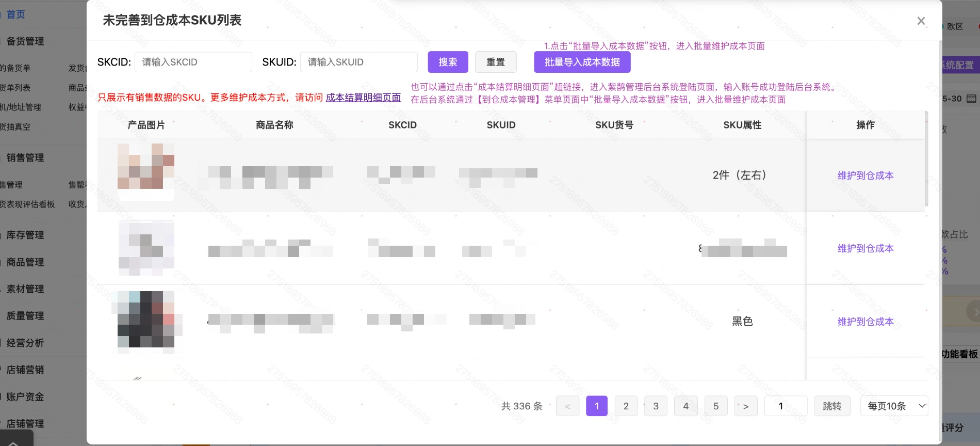Focus the SKUID input field
Screen dimensions: 980x446
coord(358,62)
